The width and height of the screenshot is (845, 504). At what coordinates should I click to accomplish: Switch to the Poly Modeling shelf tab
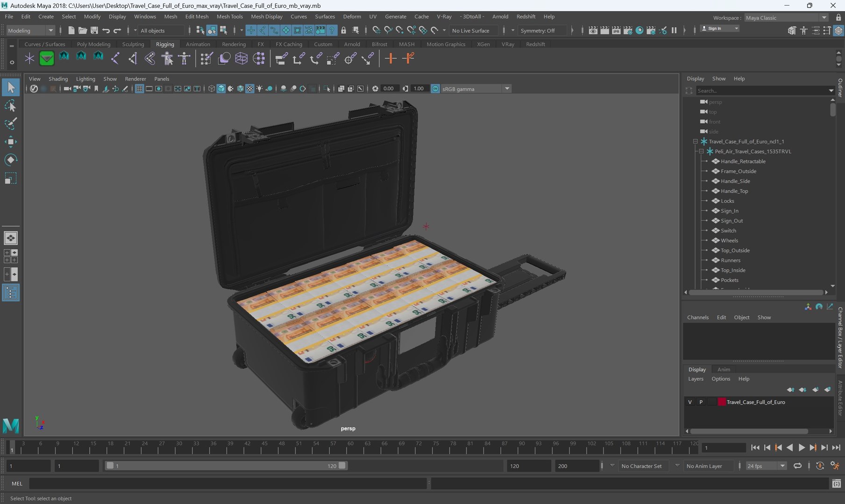(93, 44)
